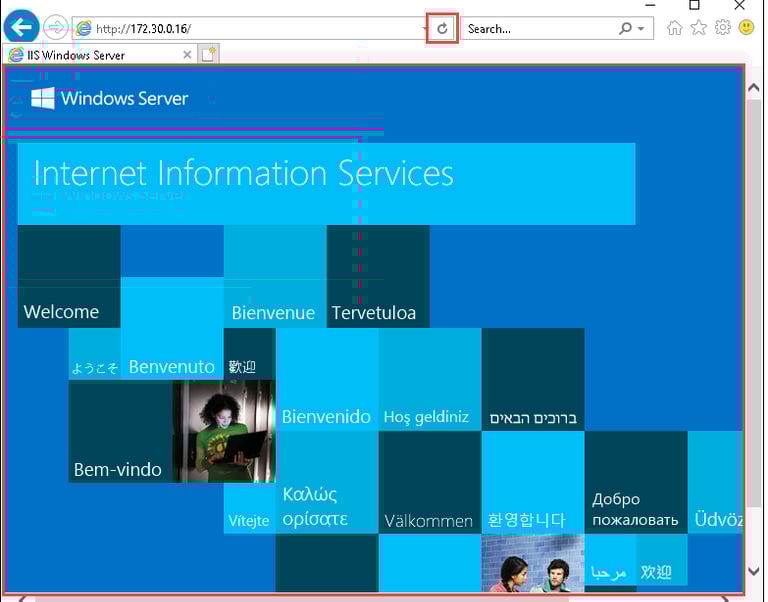Click the Καλώς ορίσατε tile

[x=327, y=482]
